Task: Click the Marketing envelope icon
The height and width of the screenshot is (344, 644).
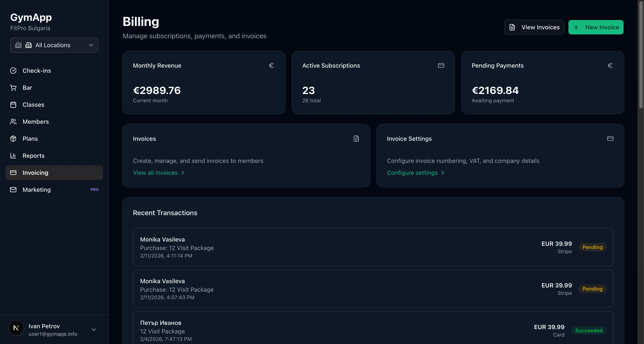Action: pos(13,189)
